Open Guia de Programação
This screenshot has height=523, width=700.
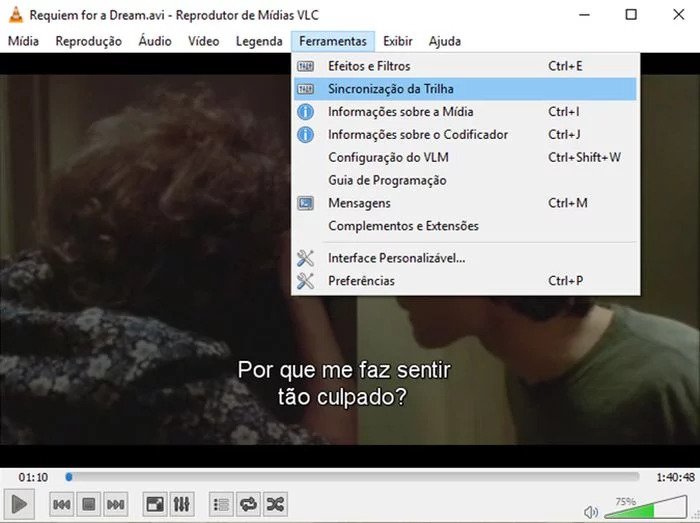point(465,180)
